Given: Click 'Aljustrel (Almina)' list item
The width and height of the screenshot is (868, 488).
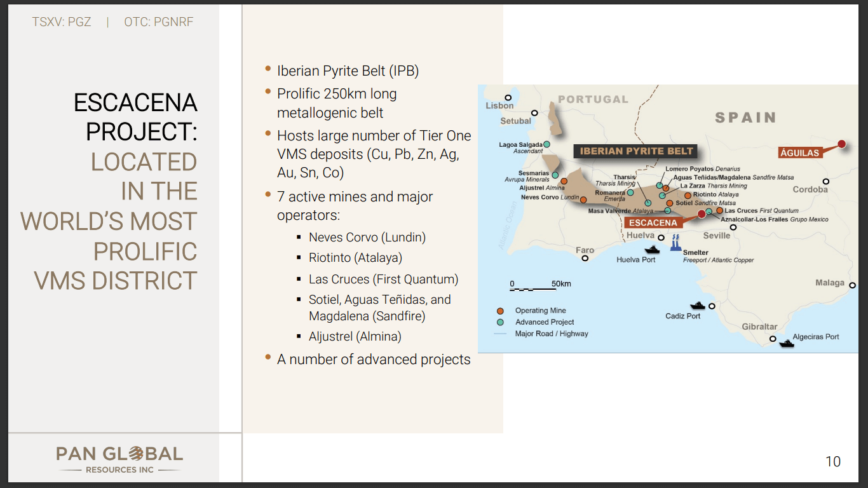Looking at the screenshot, I should (x=355, y=337).
